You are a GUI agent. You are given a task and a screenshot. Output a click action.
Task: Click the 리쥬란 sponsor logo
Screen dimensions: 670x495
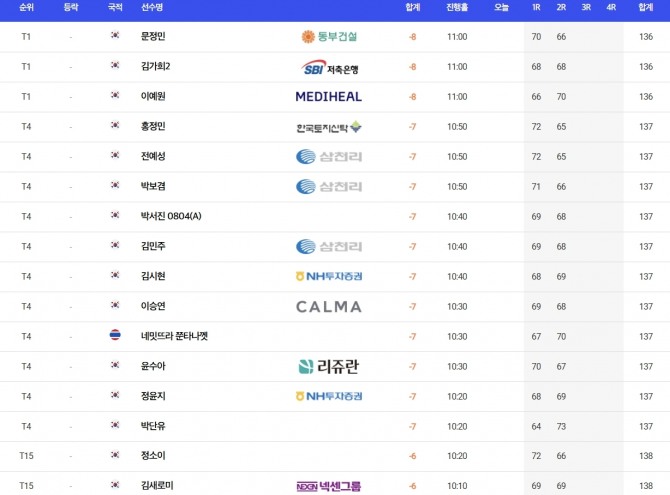pos(329,367)
